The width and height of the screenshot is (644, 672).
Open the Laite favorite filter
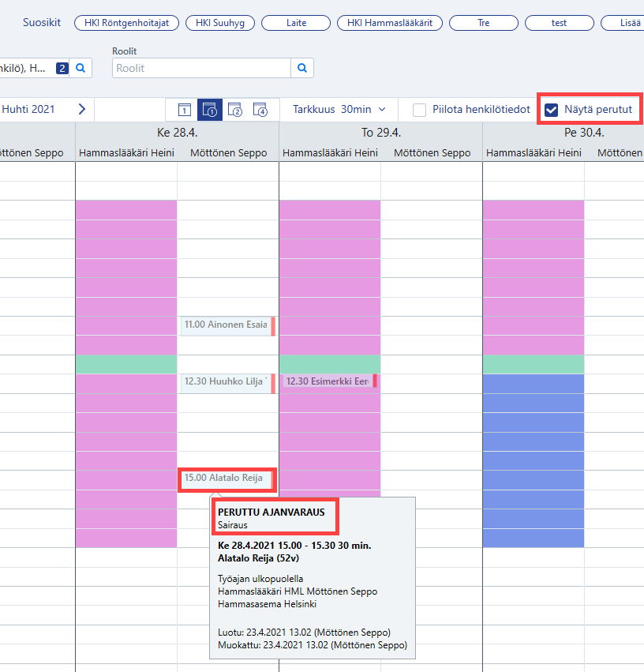click(296, 23)
